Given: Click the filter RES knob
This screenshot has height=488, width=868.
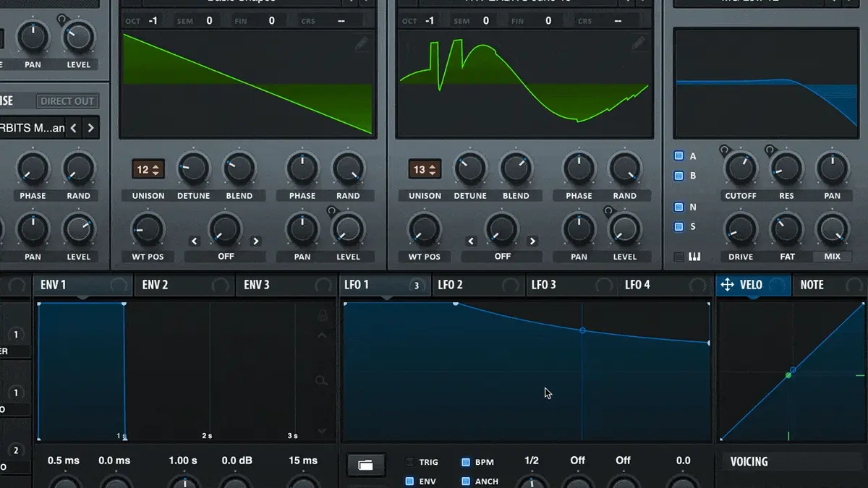Looking at the screenshot, I should (x=786, y=168).
